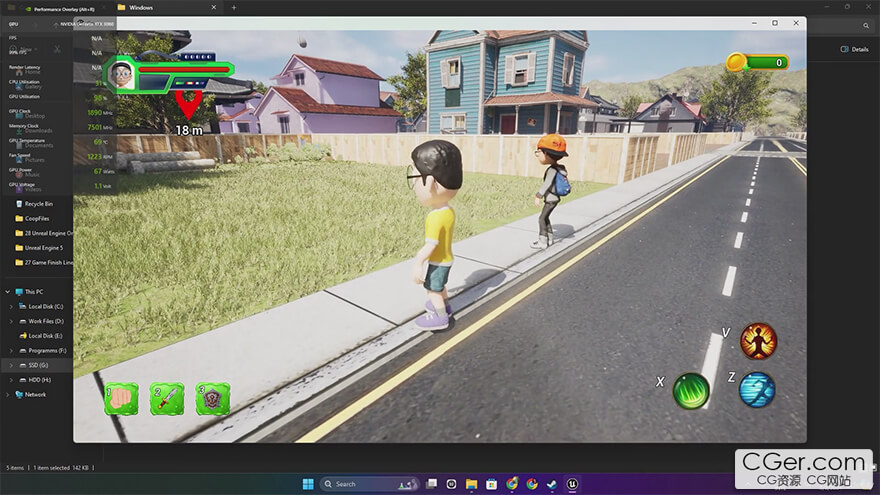The height and width of the screenshot is (495, 880).
Task: Click the Performance Overlay (Alt+R) title
Action: [x=64, y=9]
